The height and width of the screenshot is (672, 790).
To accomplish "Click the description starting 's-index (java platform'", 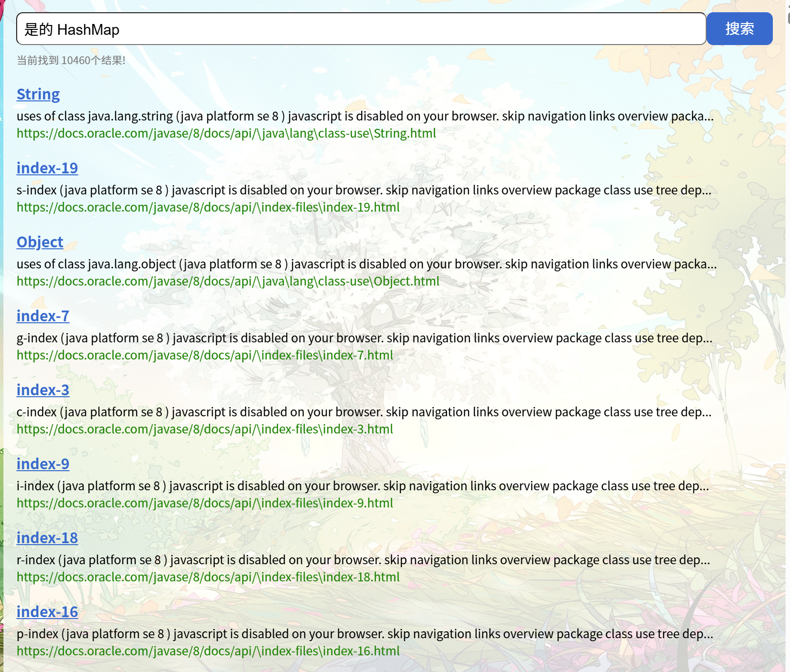I will pos(364,190).
